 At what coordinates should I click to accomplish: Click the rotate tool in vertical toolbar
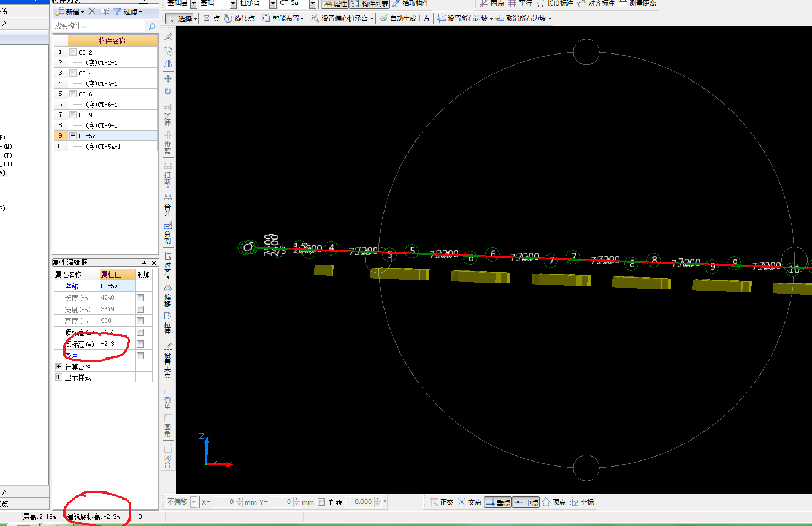[x=168, y=91]
